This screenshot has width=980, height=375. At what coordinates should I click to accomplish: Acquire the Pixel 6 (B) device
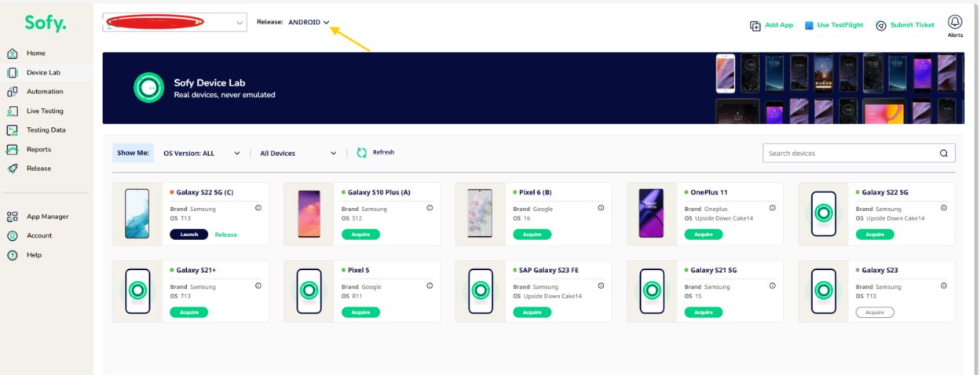(x=532, y=235)
